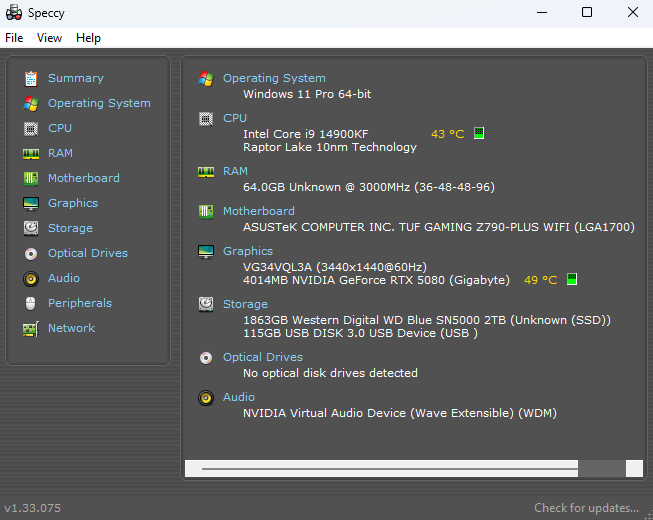653x520 pixels.
Task: Click the Storage hard drive sidebar icon
Action: 31,229
